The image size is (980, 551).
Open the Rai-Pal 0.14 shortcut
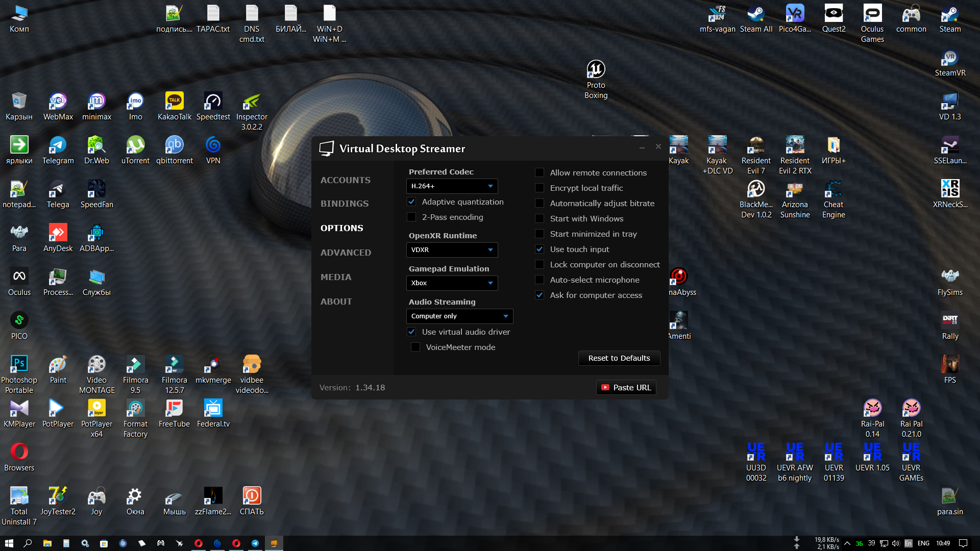click(872, 418)
